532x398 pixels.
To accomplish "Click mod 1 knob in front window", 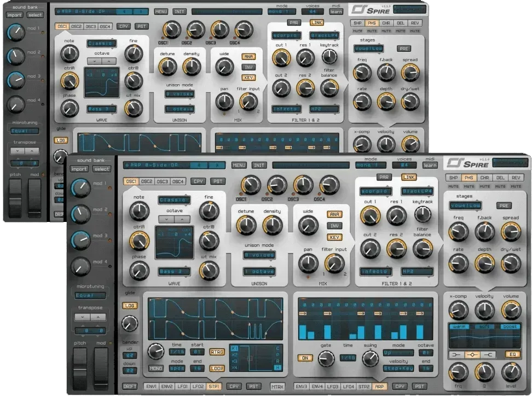I will (x=81, y=188).
